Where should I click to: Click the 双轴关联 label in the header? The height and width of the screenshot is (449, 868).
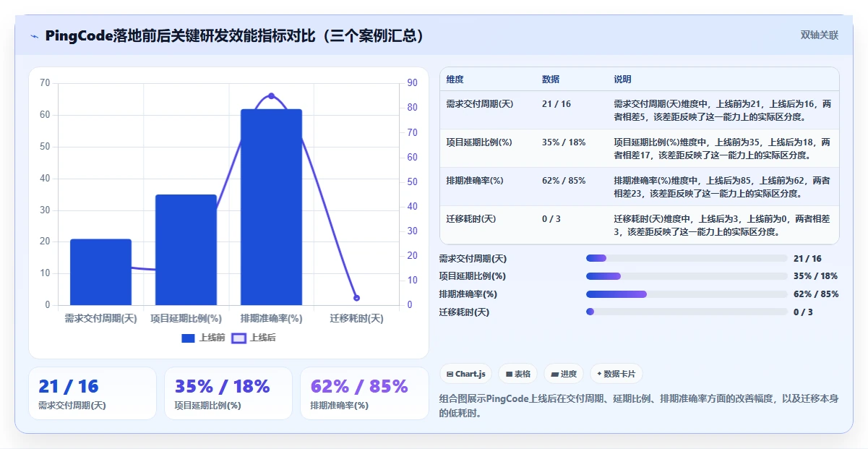(820, 35)
